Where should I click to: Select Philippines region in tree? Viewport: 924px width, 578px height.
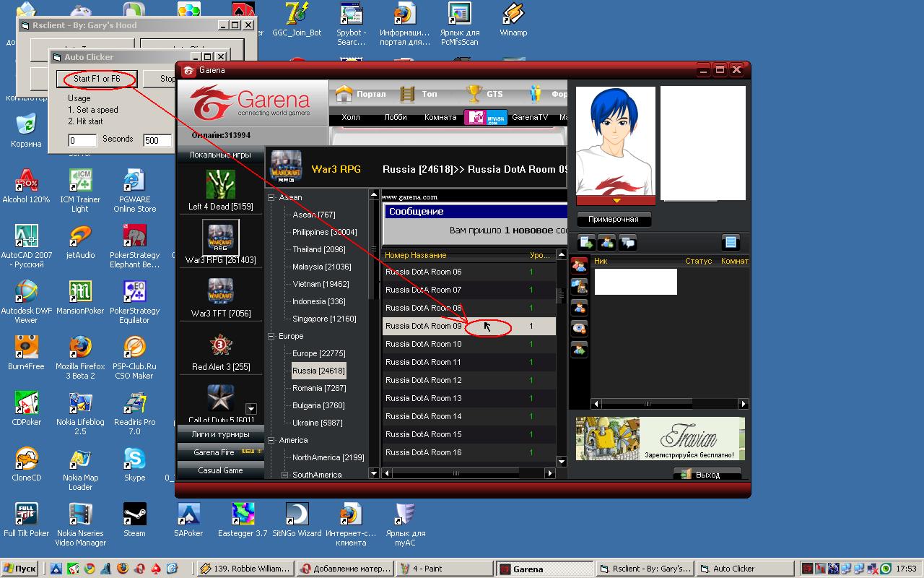pyautogui.click(x=324, y=232)
